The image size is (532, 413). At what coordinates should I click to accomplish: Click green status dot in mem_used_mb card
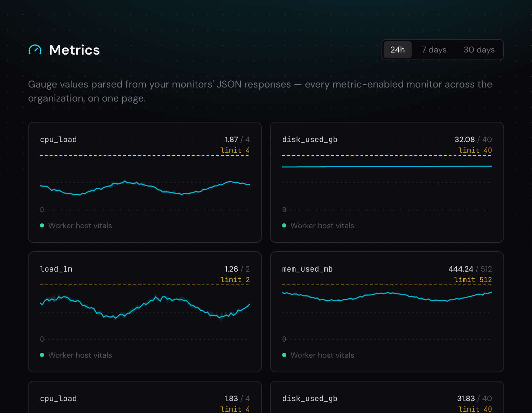coord(284,355)
